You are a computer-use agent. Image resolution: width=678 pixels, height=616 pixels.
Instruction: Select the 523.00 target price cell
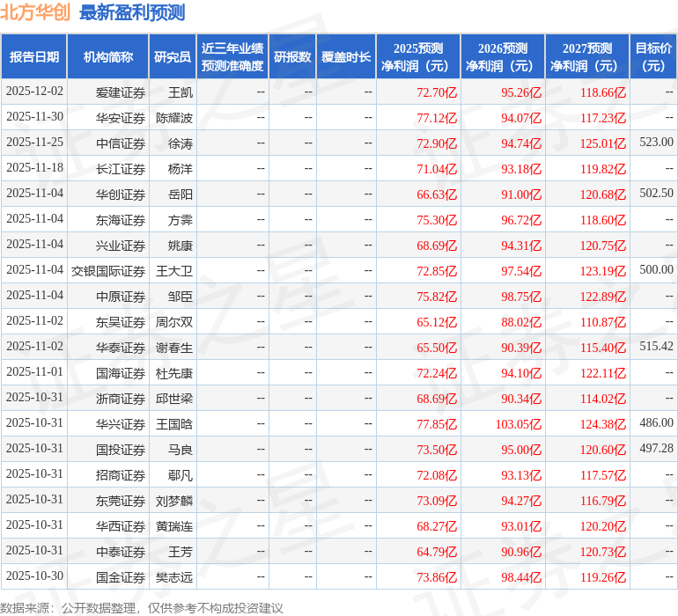coord(656,143)
